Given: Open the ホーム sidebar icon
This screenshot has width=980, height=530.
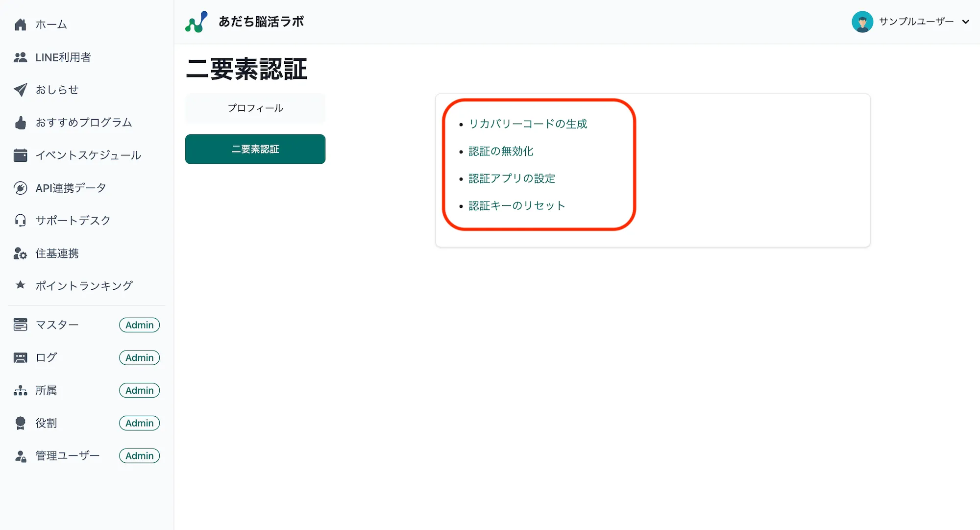Looking at the screenshot, I should [20, 24].
